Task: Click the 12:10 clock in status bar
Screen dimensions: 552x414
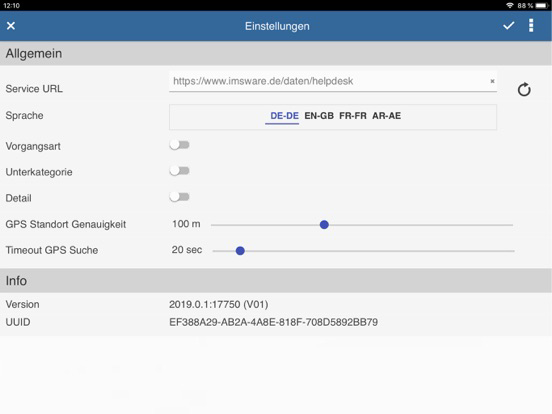Action: click(x=11, y=5)
